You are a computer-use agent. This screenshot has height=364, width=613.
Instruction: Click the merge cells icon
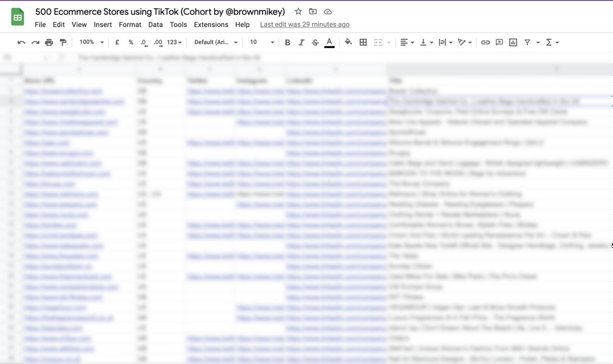[x=378, y=42]
